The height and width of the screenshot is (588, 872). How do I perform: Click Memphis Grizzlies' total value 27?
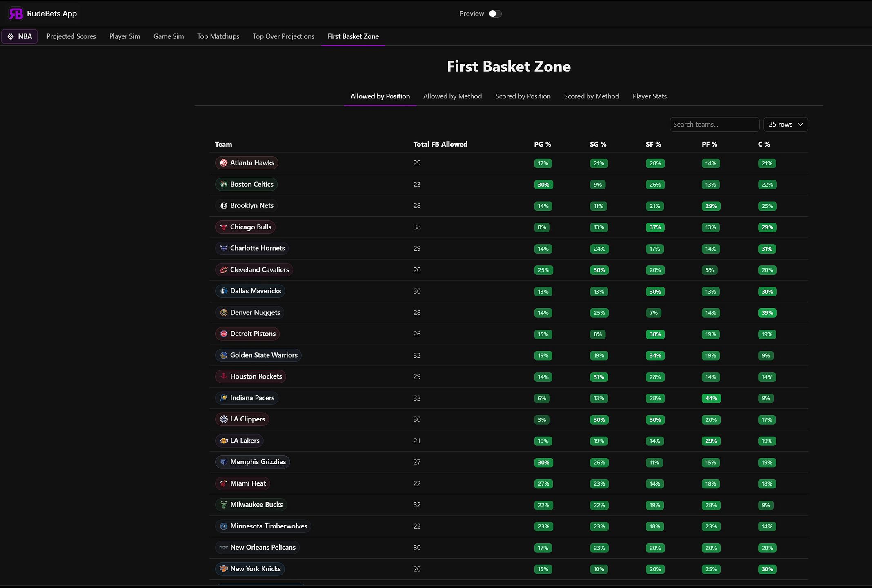coord(417,462)
